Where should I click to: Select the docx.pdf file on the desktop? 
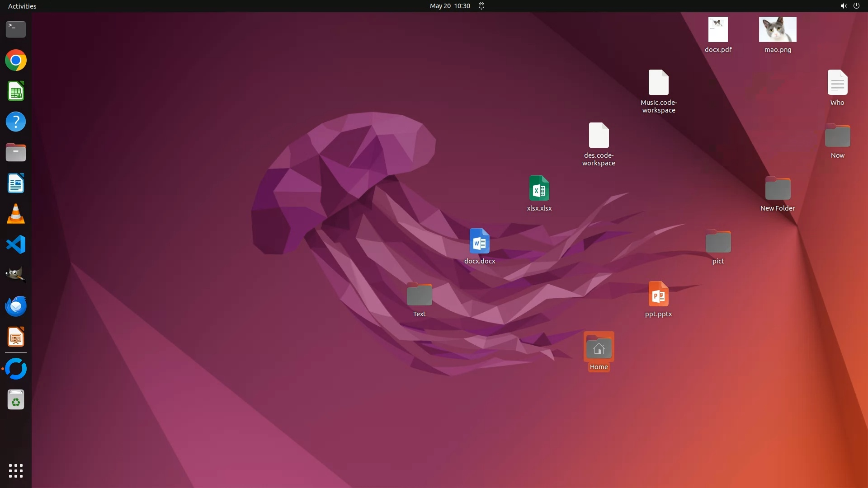coord(718,30)
